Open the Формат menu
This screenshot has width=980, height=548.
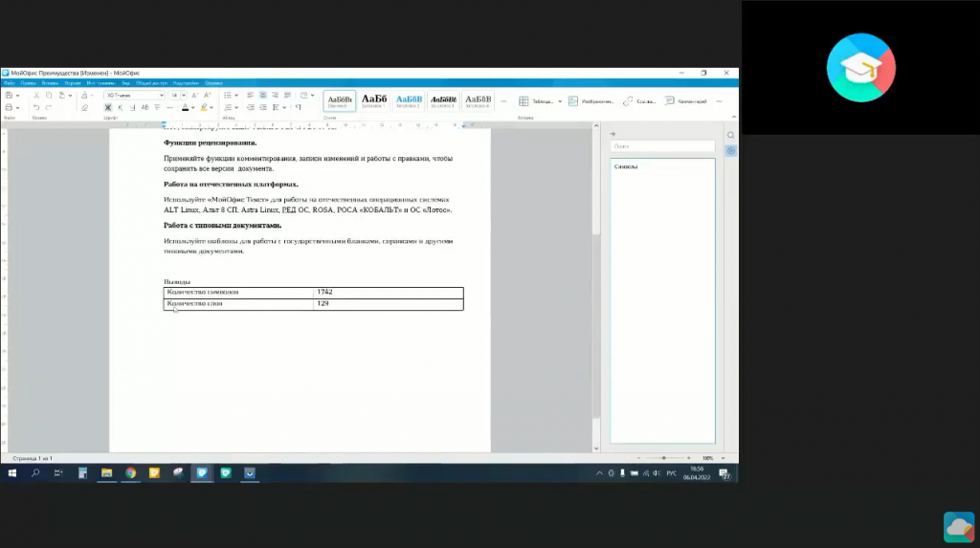(73, 83)
